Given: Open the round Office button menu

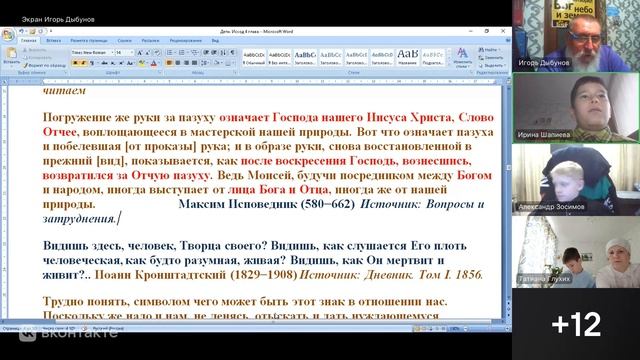Looking at the screenshot, I should click(8, 35).
